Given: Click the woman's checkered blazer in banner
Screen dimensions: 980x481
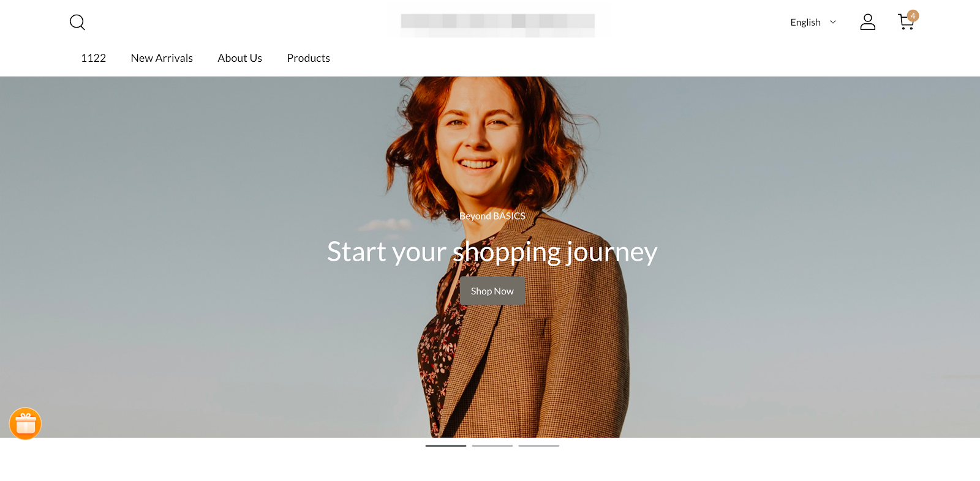Looking at the screenshot, I should pos(539,343).
